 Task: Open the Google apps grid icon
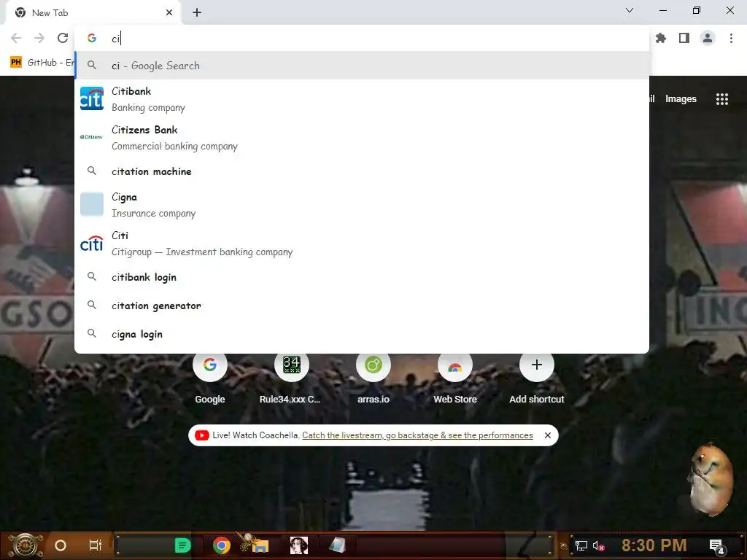pyautogui.click(x=721, y=99)
